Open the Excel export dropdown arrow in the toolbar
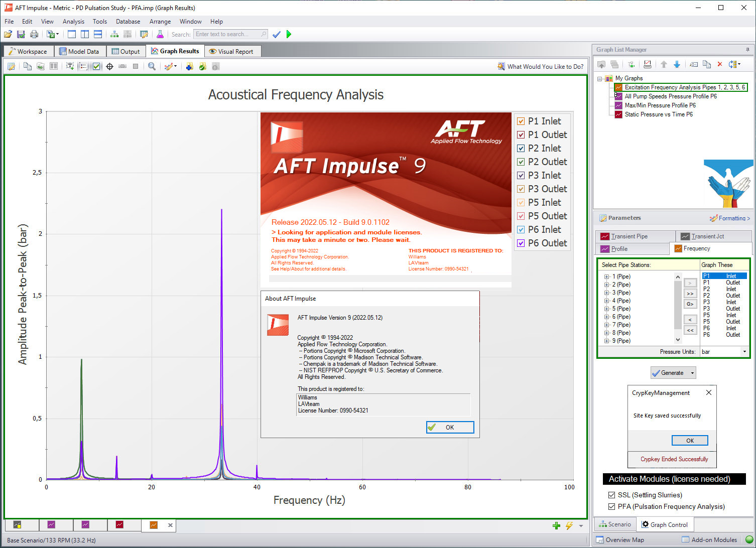Viewport: 756px width, 548px height. click(57, 34)
